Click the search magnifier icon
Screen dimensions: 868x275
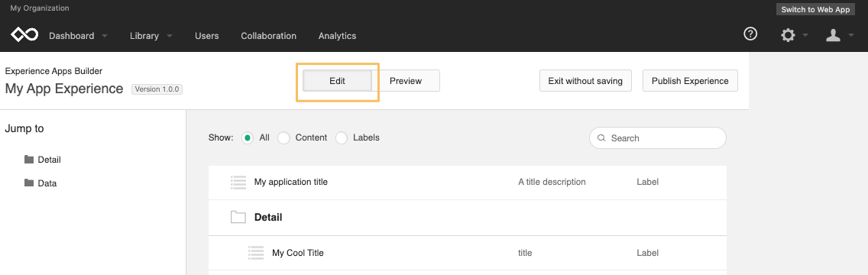coord(601,137)
